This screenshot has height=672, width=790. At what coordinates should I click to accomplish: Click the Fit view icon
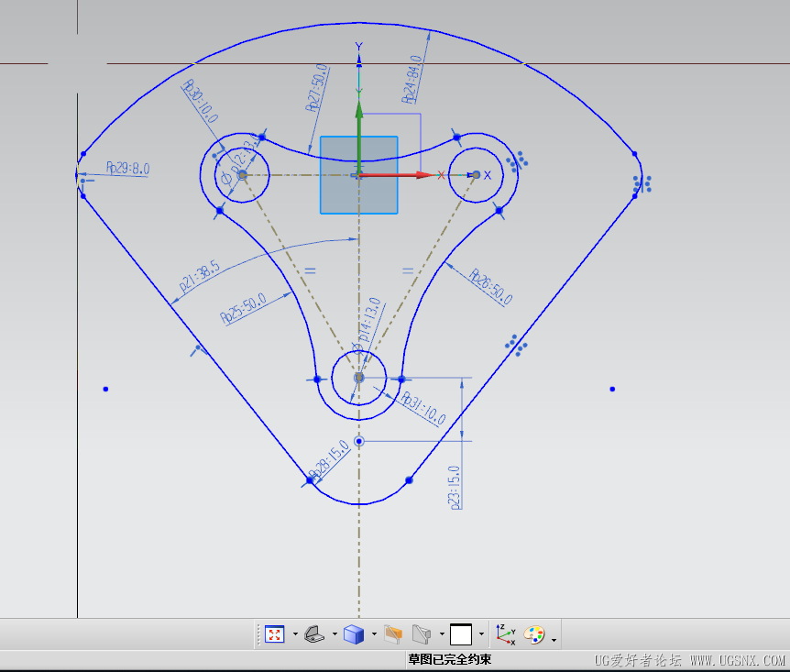pos(275,634)
